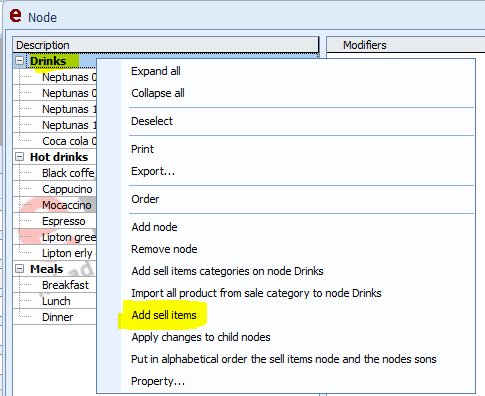The width and height of the screenshot is (485, 396).
Task: Open Export... from the context menu
Action: [153, 171]
